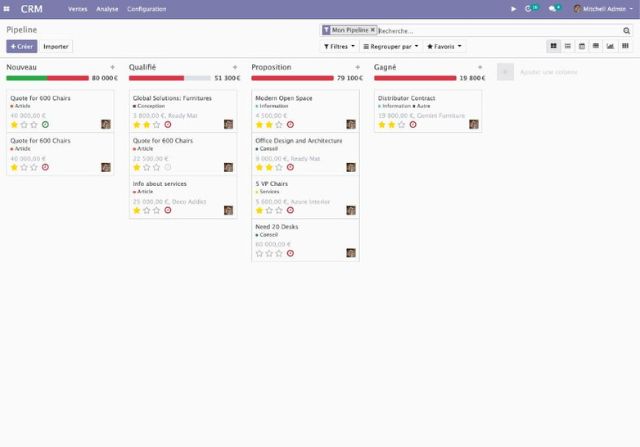Click the Importer button

click(56, 47)
